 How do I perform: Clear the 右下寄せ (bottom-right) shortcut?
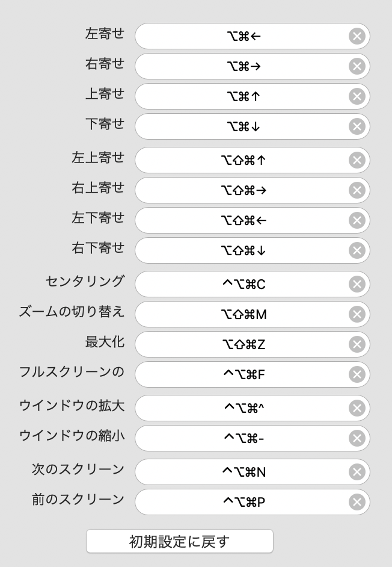[357, 250]
